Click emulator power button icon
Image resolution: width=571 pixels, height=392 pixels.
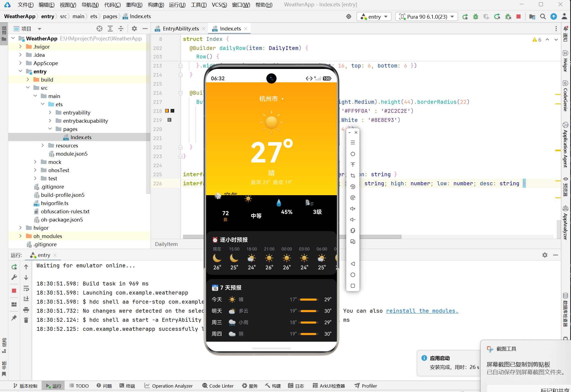point(353,154)
